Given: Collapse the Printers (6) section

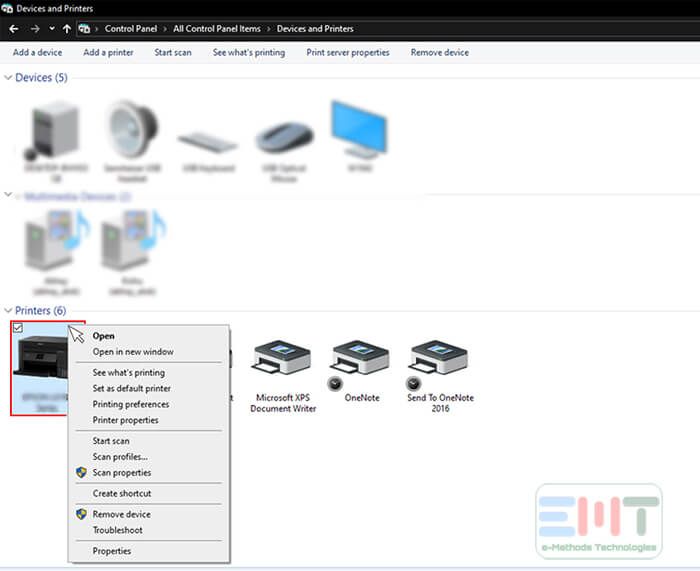Looking at the screenshot, I should point(9,311).
